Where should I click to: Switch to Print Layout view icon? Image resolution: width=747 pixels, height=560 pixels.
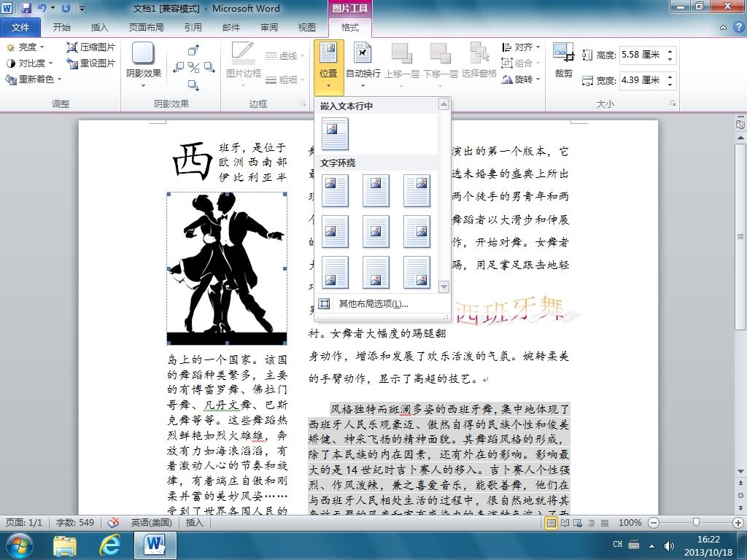coord(551,523)
